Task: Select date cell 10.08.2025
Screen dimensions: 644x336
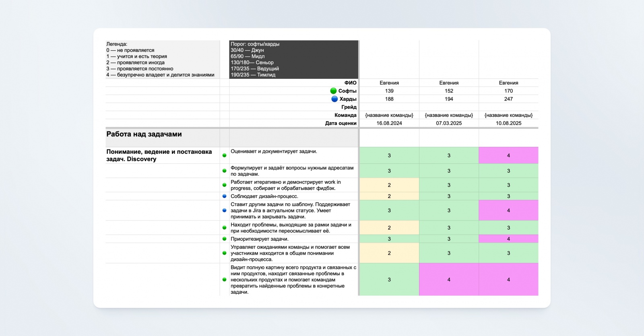Action: tap(508, 123)
